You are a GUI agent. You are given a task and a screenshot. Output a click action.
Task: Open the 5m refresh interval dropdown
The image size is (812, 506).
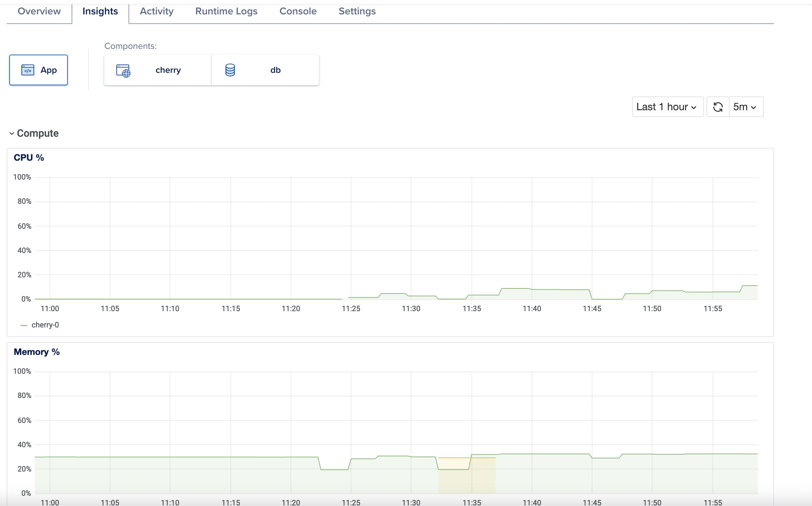coord(746,107)
